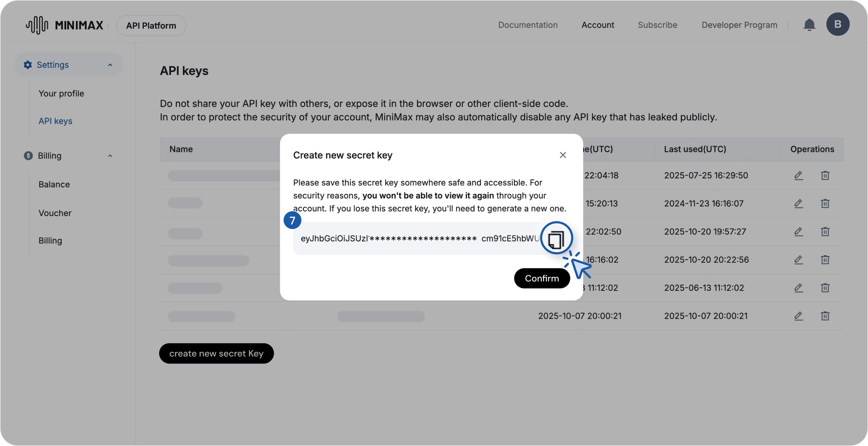
Task: Edit the key last used 2025-07-25
Action: (x=798, y=175)
